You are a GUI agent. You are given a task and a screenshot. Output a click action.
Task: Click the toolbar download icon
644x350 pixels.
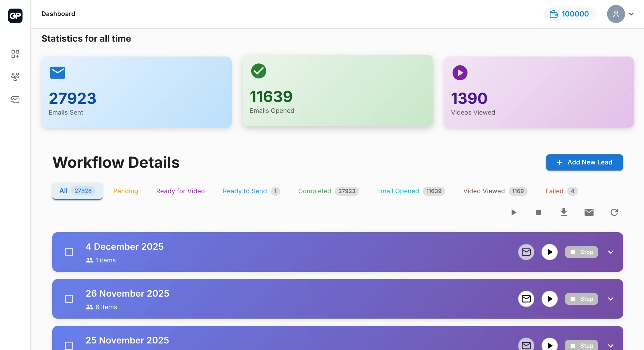click(x=563, y=212)
